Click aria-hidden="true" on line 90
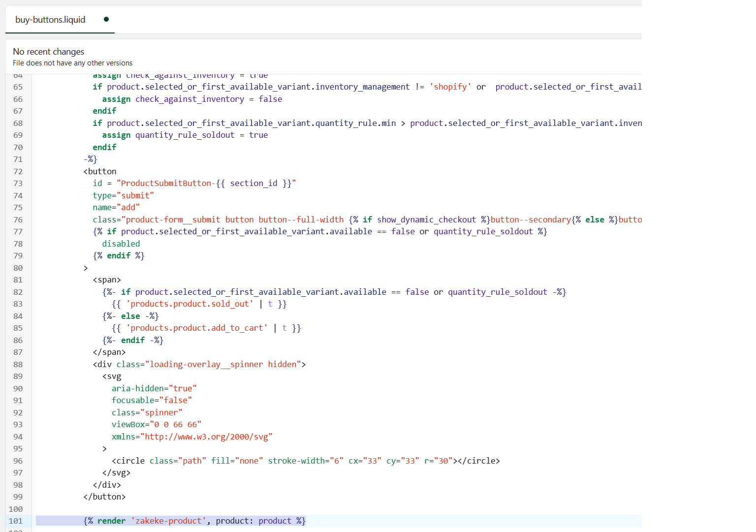 (154, 389)
